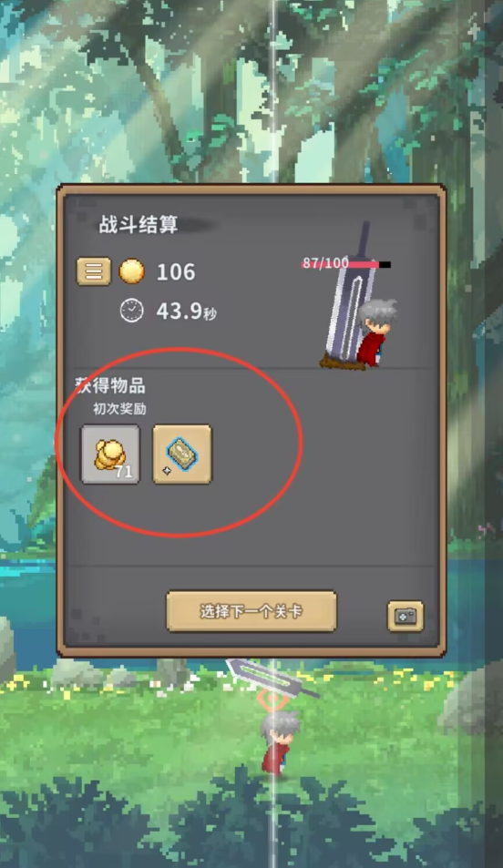The height and width of the screenshot is (868, 503).
Task: Tap the gold coin icon next to 106
Action: [132, 271]
